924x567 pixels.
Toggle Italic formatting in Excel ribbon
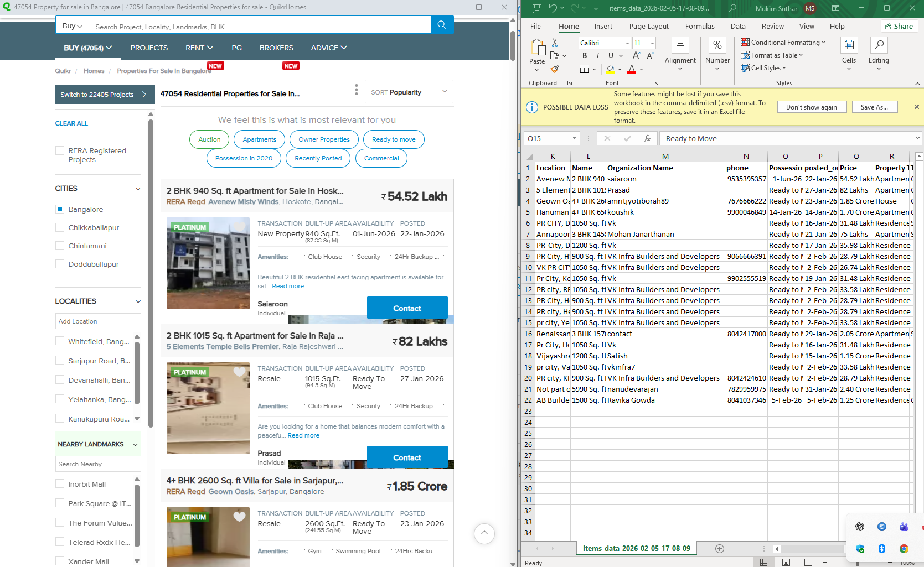(x=598, y=56)
